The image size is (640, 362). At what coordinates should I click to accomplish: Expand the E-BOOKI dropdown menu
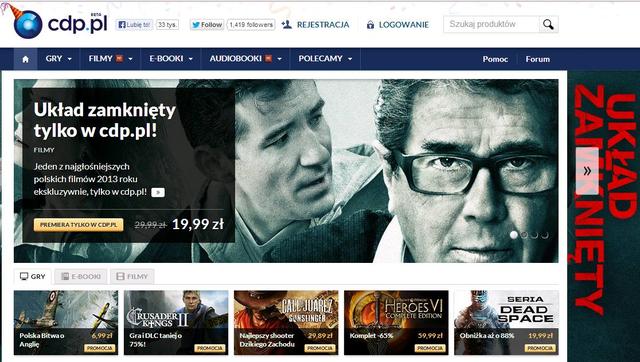pyautogui.click(x=171, y=59)
